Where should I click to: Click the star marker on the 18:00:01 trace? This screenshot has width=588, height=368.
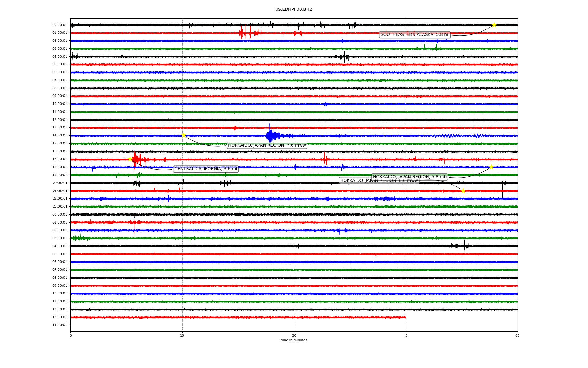click(491, 167)
